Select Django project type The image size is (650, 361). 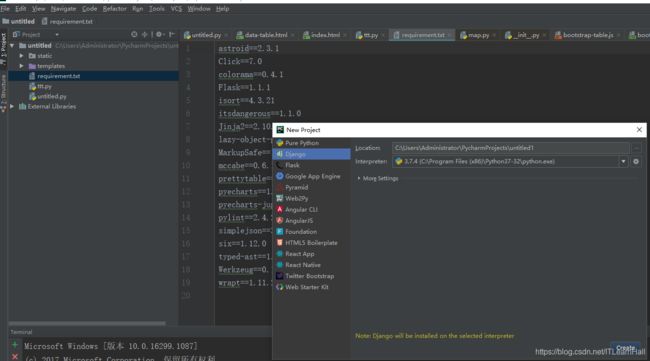coord(311,154)
